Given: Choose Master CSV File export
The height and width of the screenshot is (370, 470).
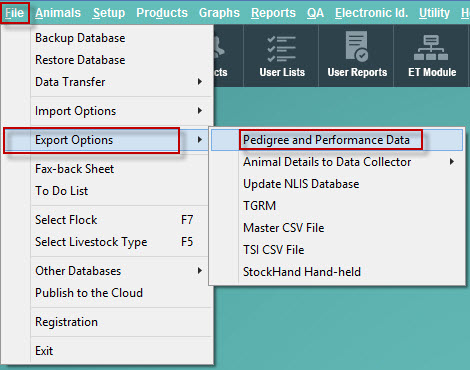Looking at the screenshot, I should point(284,228).
